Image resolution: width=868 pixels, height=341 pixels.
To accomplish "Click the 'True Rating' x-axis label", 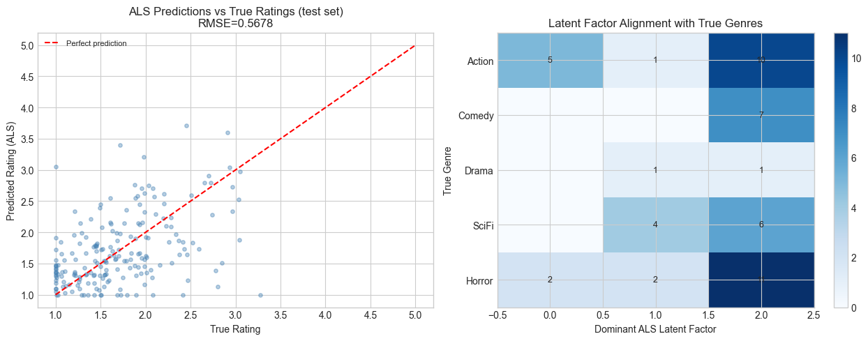I will 235,329.
